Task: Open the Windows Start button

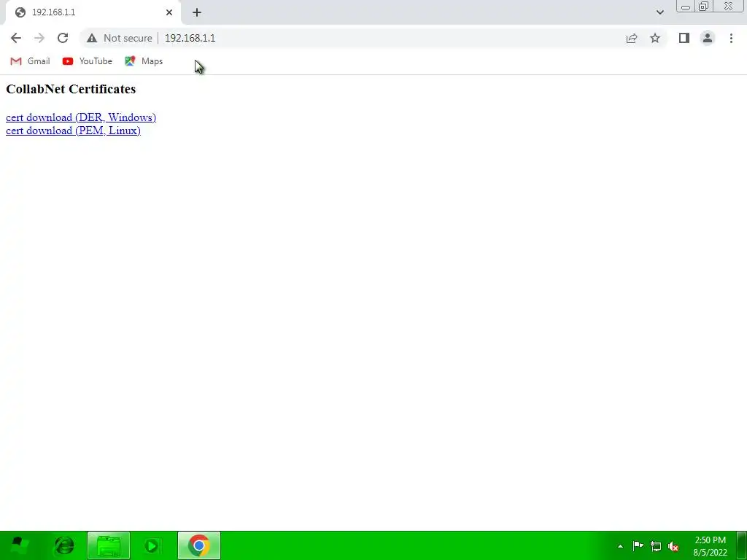Action: pyautogui.click(x=18, y=545)
